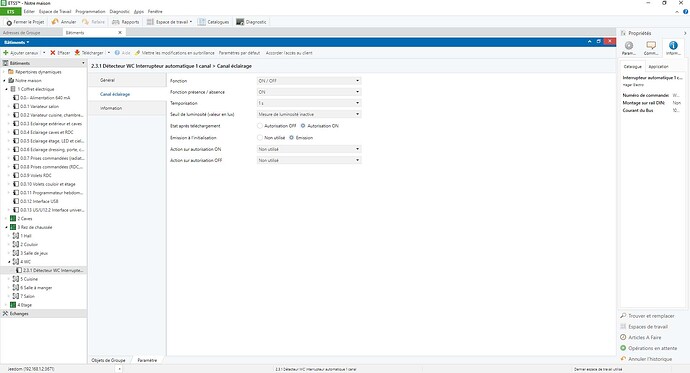Switch to the Information parameter tab
The height and width of the screenshot is (373, 690).
[x=127, y=108]
